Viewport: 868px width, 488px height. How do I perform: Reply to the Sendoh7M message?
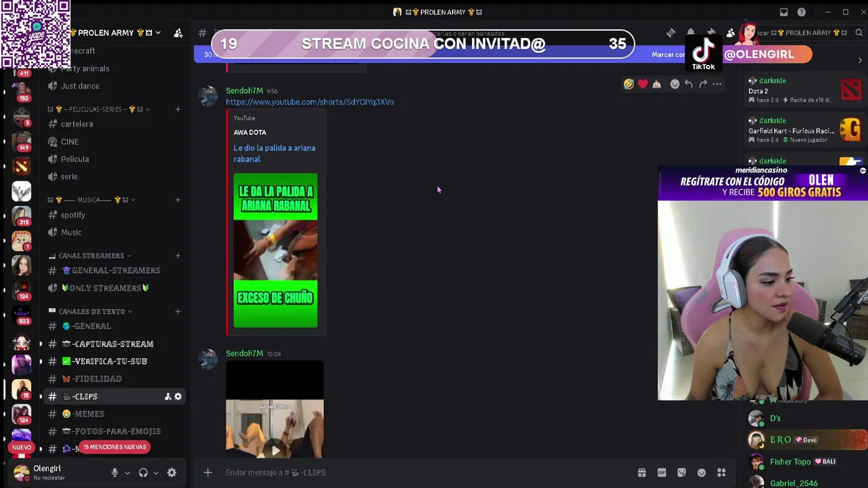[x=688, y=84]
